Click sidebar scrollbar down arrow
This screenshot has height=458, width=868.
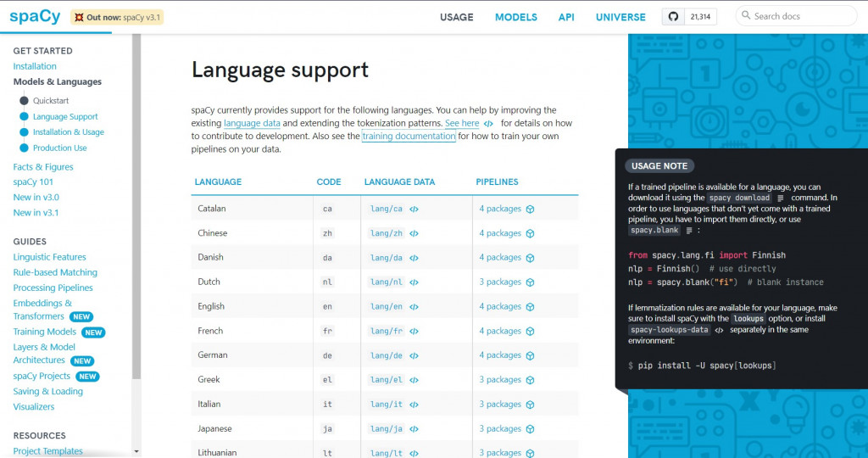[x=136, y=452]
